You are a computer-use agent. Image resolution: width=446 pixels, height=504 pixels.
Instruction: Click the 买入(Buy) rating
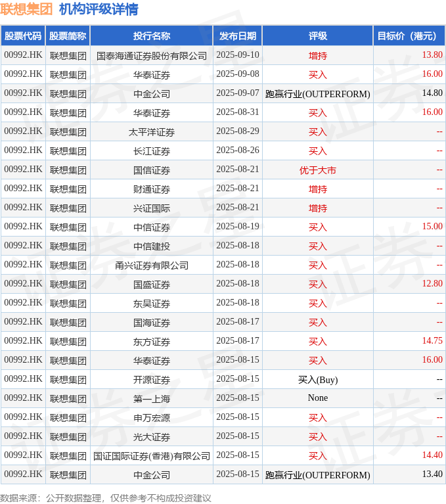[x=318, y=380]
